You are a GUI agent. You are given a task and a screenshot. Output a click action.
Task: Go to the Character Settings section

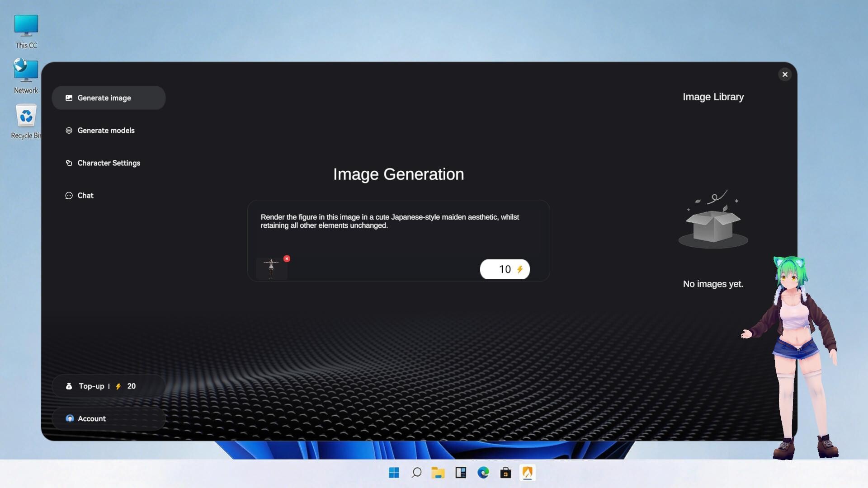(108, 163)
